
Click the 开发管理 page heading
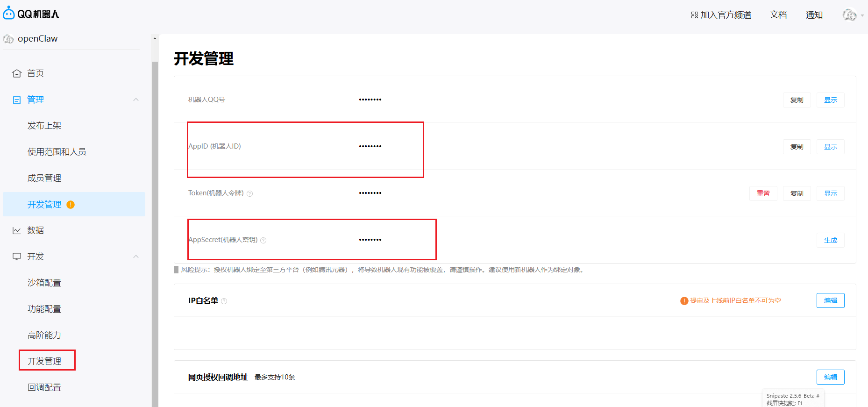point(204,58)
